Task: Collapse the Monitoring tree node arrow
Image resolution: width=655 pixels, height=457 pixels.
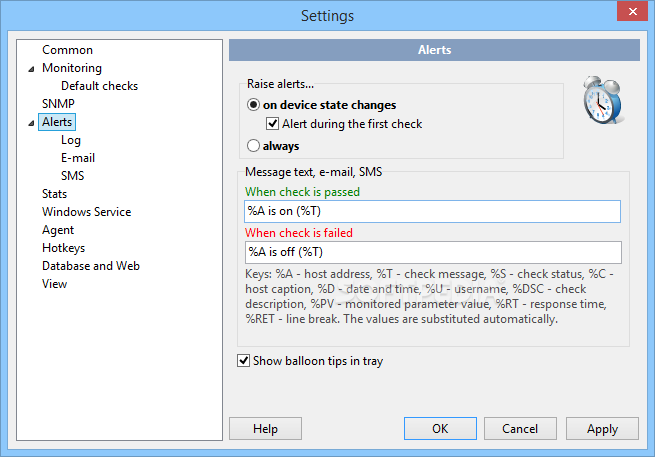Action: coord(31,69)
